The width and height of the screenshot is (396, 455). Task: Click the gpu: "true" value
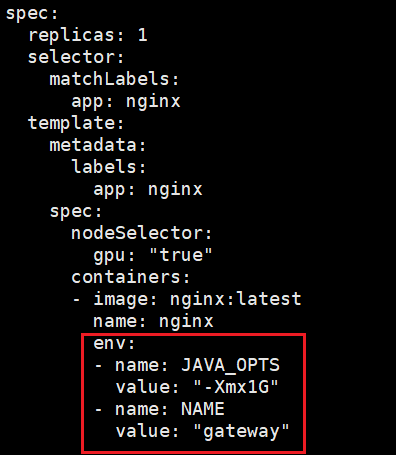point(180,255)
